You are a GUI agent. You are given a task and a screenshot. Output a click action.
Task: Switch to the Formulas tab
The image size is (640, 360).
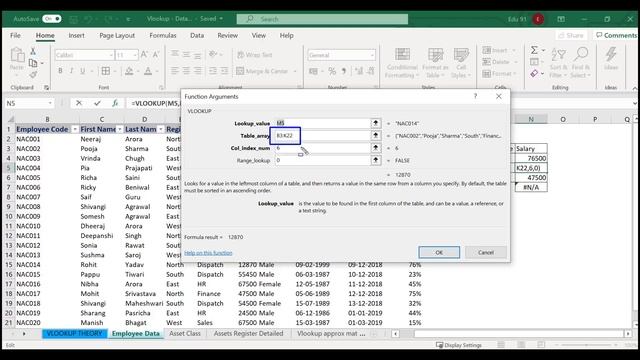pos(163,36)
